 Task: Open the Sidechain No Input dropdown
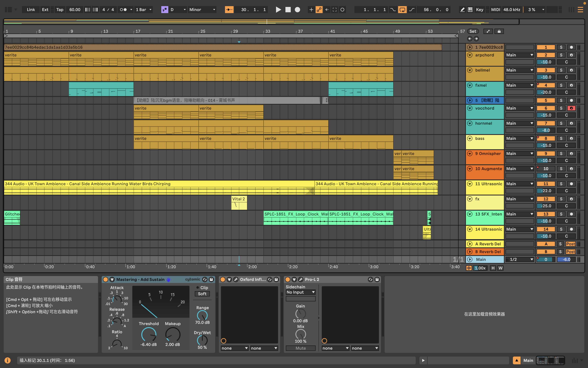click(x=301, y=292)
